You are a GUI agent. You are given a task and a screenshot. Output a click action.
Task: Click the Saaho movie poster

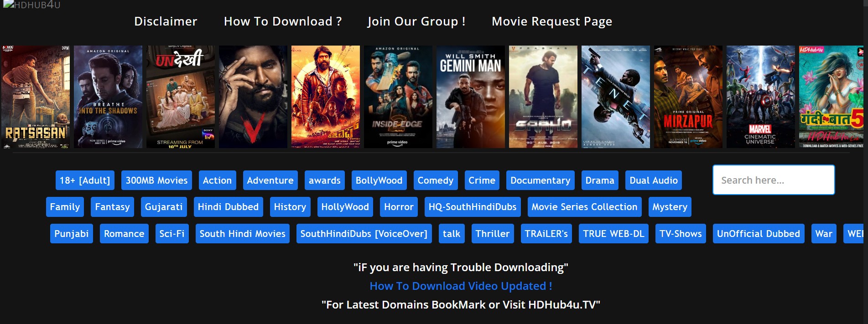tap(543, 97)
